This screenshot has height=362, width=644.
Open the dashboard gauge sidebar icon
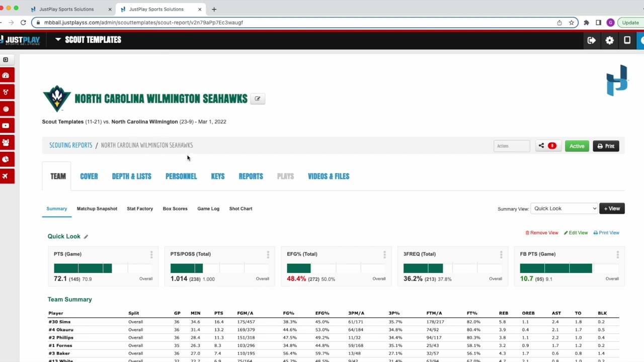coord(6,75)
